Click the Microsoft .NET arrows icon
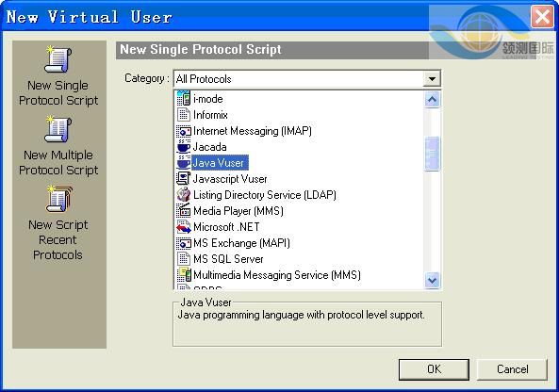The height and width of the screenshot is (392, 559). 184,227
